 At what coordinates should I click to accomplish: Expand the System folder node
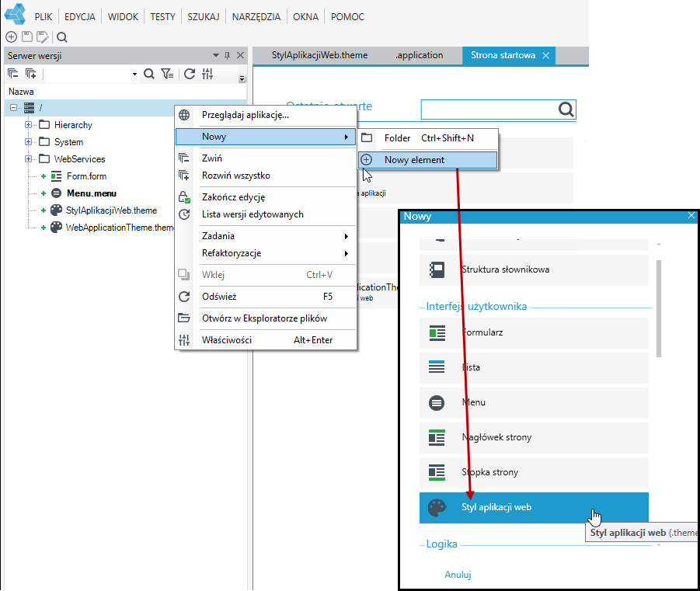point(28,142)
